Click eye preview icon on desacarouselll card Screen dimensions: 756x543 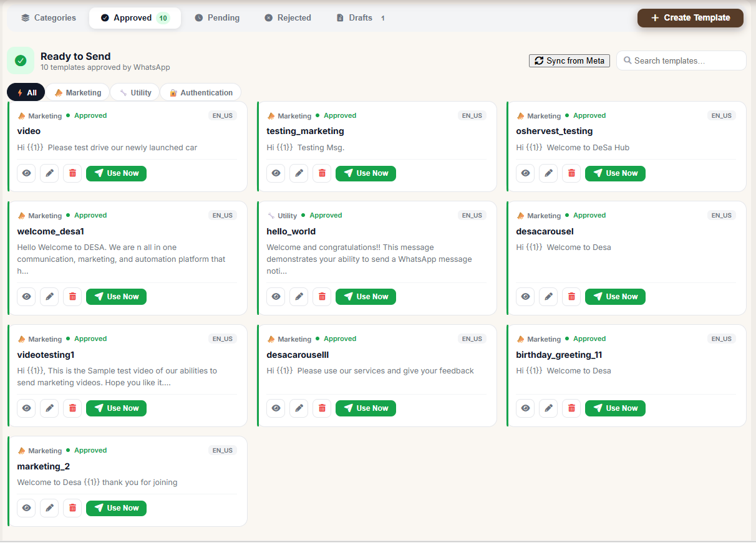(276, 408)
